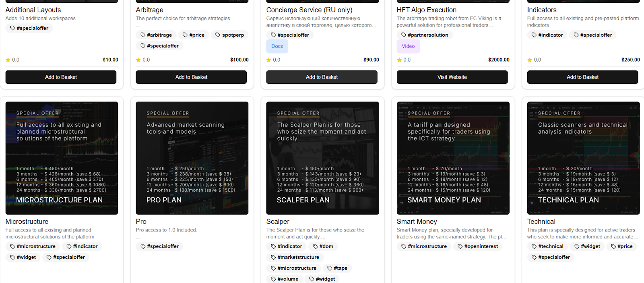Add Arbitrage product to basket
Viewport: 644px width, 283px height.
[191, 77]
